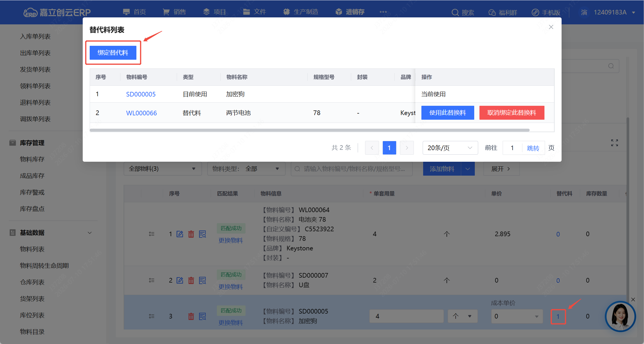Collapse the 基础数据 section chevron
This screenshot has width=644, height=344.
[90, 233]
